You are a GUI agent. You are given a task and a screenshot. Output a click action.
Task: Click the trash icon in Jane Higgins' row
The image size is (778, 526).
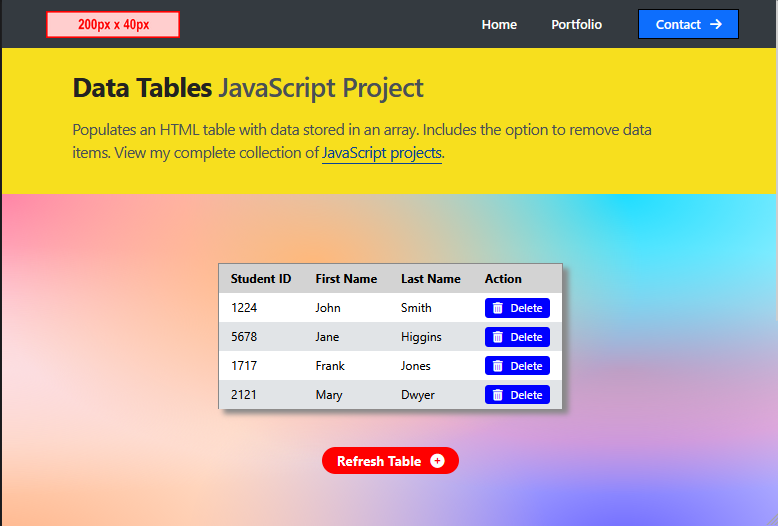pos(498,337)
